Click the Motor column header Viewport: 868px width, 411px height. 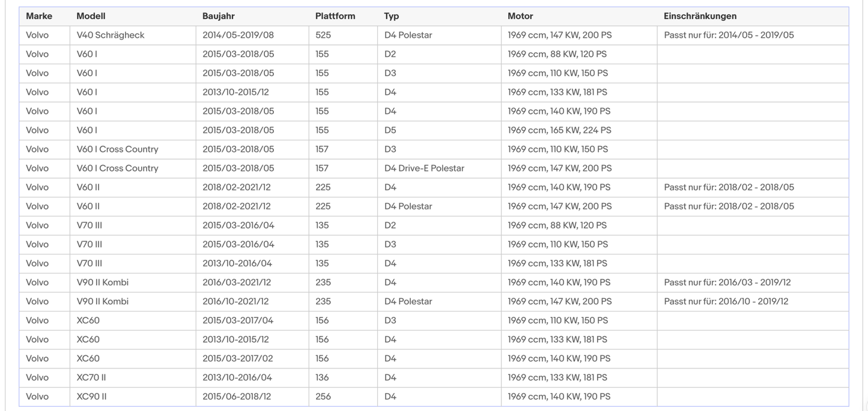point(520,16)
